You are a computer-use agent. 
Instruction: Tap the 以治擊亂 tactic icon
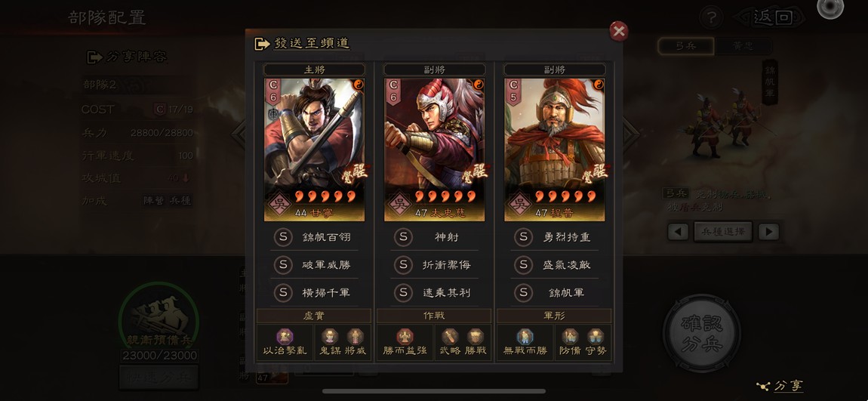(x=285, y=342)
